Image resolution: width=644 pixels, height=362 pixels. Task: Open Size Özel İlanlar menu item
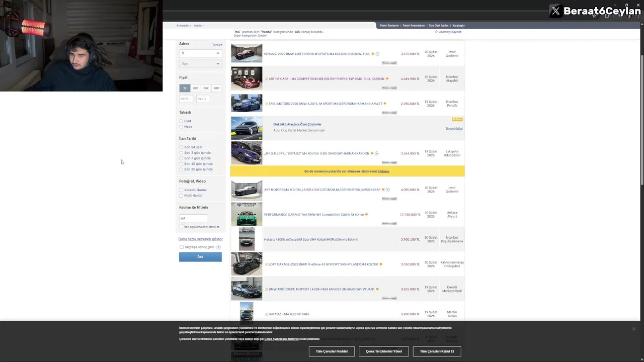[x=438, y=25]
